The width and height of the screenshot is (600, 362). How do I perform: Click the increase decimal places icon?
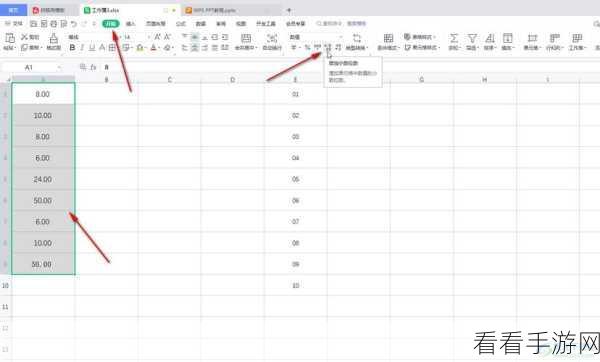click(328, 47)
